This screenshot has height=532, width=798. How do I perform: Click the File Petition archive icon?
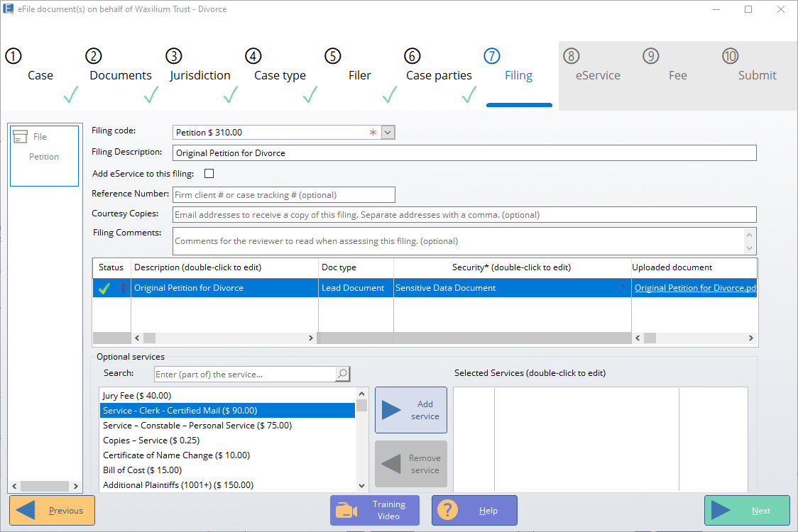point(21,137)
